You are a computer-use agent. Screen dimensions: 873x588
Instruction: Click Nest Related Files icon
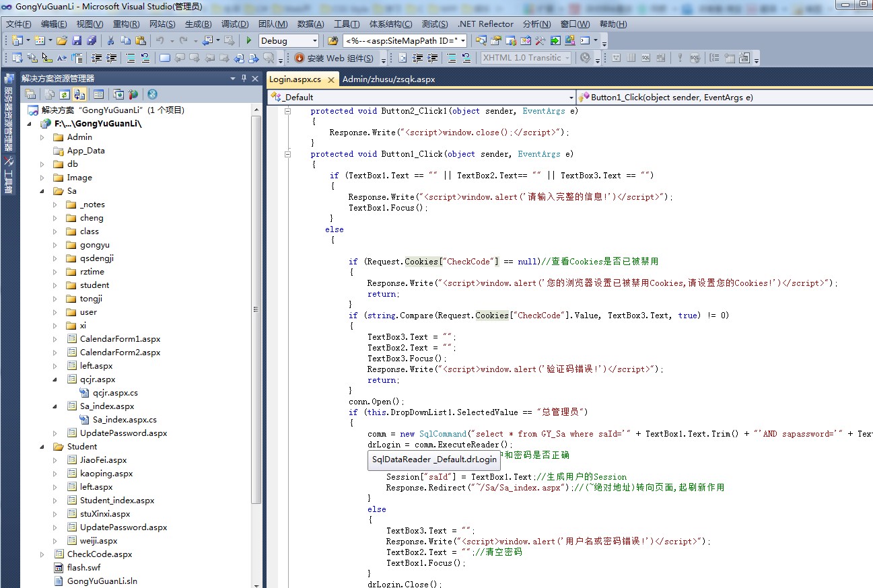click(79, 94)
